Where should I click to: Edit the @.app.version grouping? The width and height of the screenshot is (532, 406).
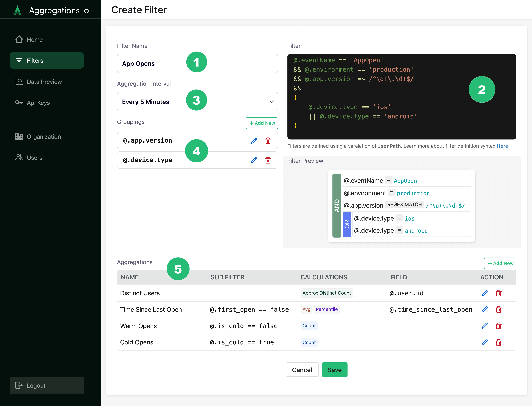point(254,141)
